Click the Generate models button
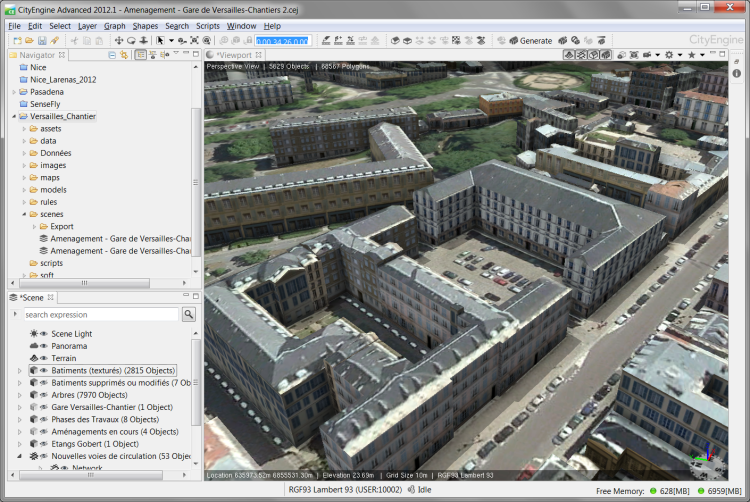The image size is (750, 502). [530, 41]
